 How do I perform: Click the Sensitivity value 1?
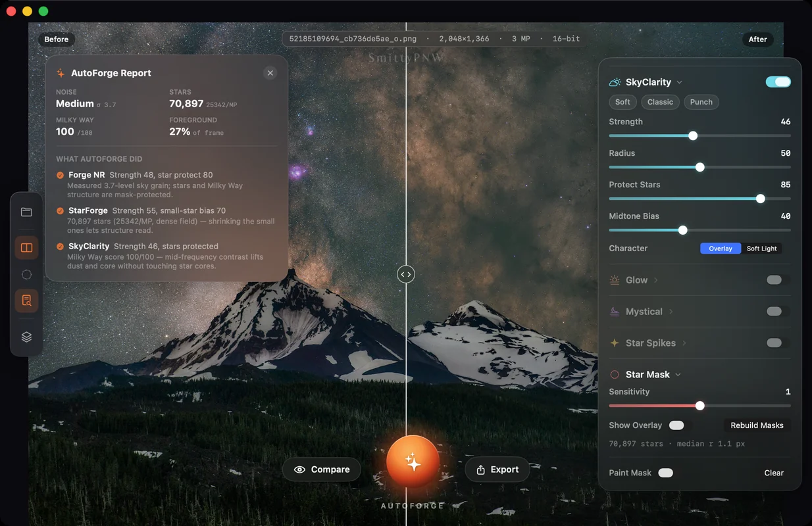pyautogui.click(x=788, y=392)
